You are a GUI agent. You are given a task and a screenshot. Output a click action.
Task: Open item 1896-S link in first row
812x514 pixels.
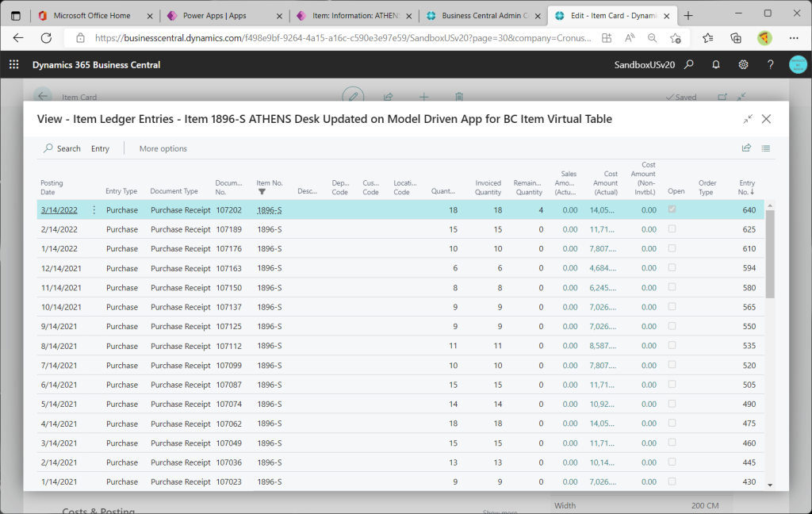point(270,210)
